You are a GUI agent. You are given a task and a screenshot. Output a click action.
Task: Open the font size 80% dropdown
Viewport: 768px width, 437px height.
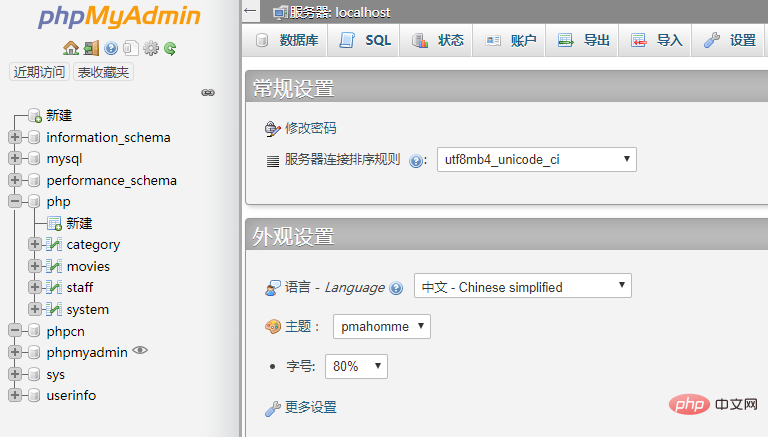tap(356, 366)
